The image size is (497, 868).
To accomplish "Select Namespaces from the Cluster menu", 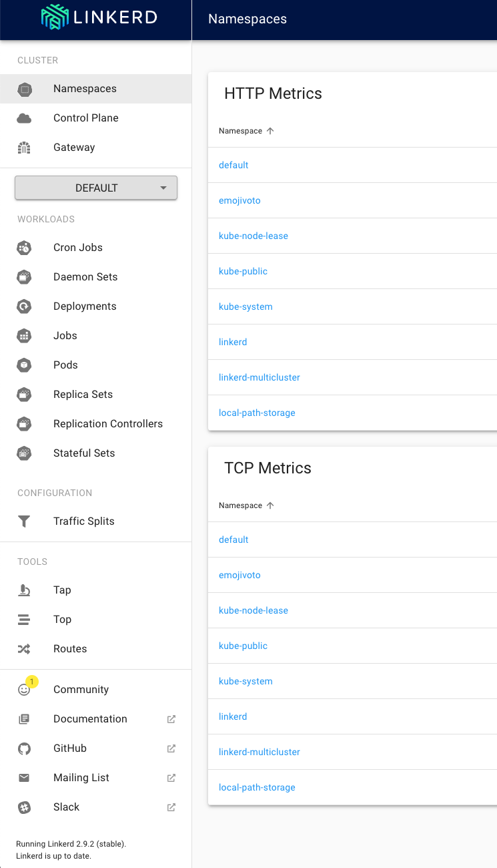I will (85, 88).
